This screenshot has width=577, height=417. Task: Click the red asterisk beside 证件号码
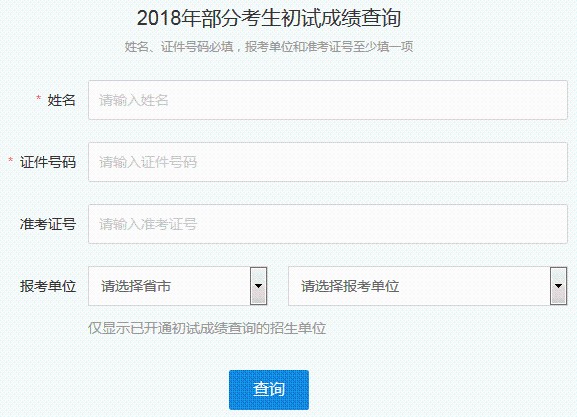[11, 160]
